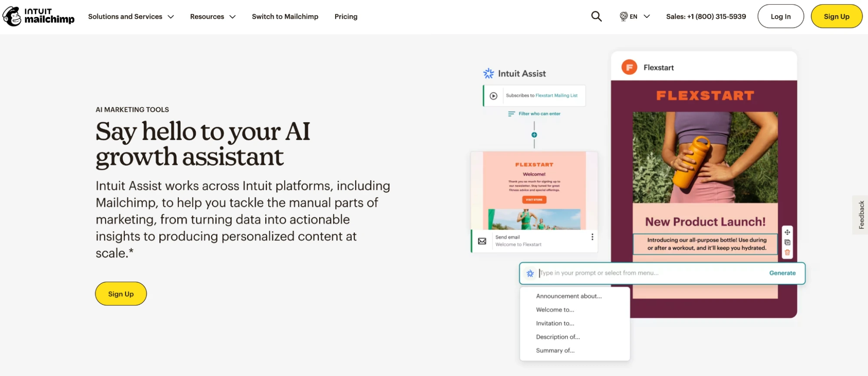
Task: Click the Flexstart Mailing List link
Action: point(556,96)
